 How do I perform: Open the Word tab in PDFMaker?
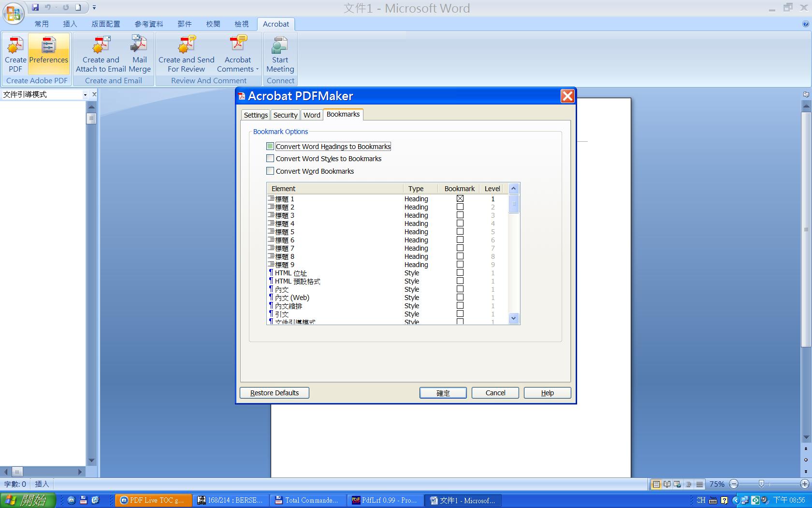pyautogui.click(x=312, y=115)
